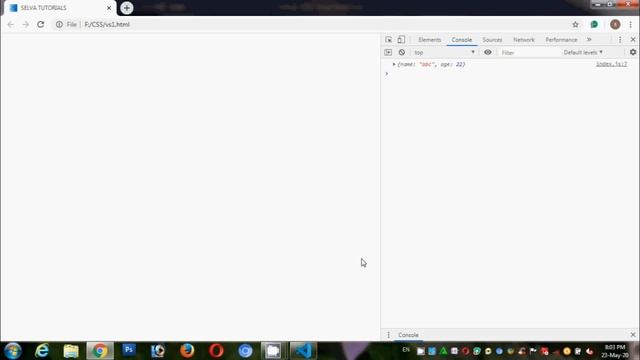640x360 pixels.
Task: Click the console Filter input field
Action: click(x=528, y=52)
